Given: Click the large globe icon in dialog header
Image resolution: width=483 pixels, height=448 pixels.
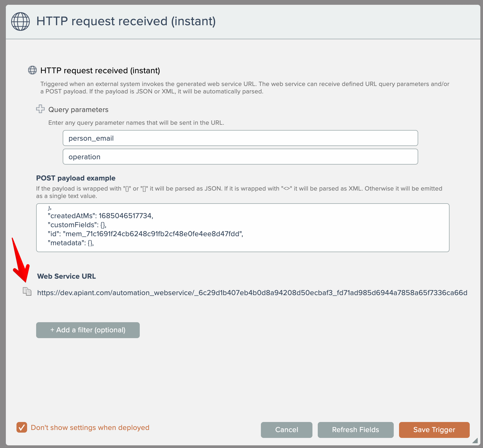Looking at the screenshot, I should pos(20,21).
